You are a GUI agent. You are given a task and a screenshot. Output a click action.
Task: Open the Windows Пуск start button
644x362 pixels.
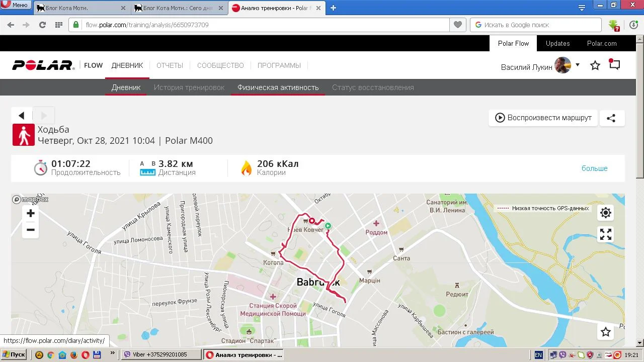coord(14,354)
